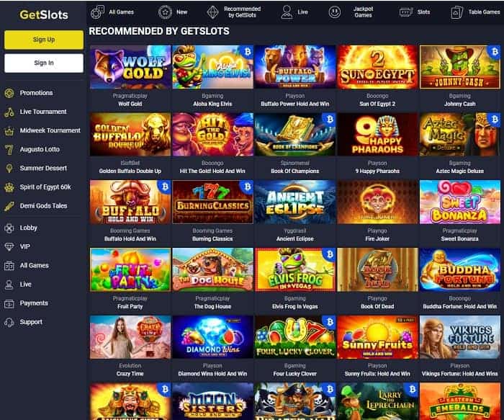Open Live Tournament via its medal icon

[x=9, y=112]
